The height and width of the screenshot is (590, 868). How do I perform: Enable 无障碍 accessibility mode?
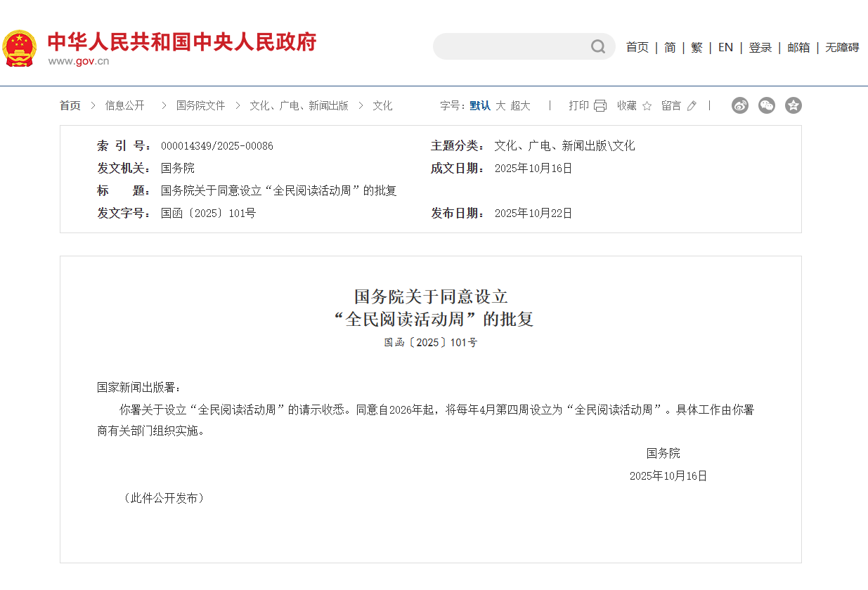[x=842, y=47]
